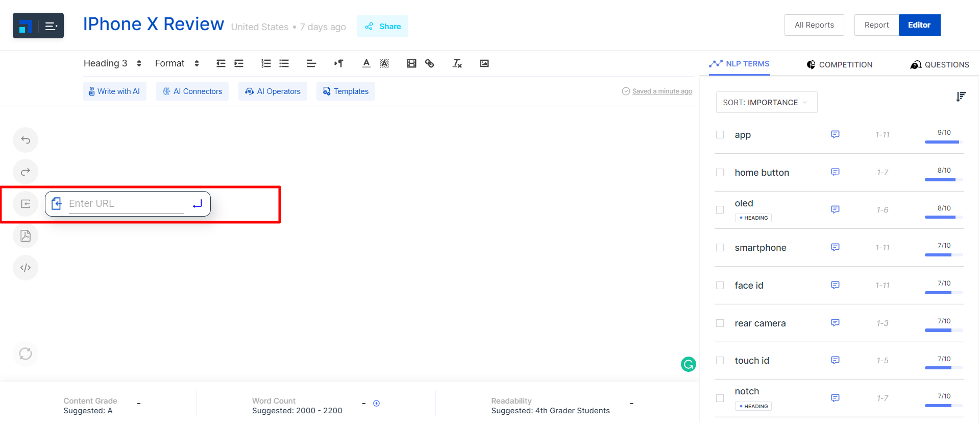Click the touch id term label
Screen dimensions: 980x424
(752, 361)
